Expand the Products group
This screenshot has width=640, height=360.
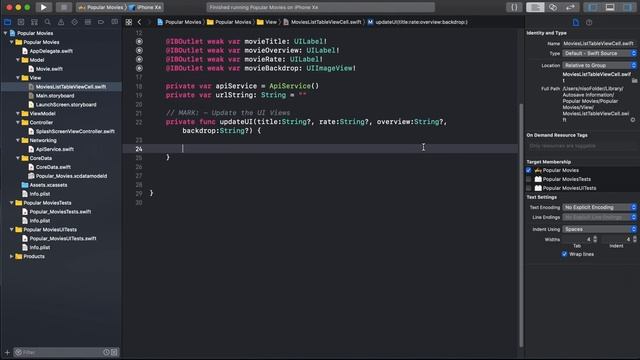point(11,256)
